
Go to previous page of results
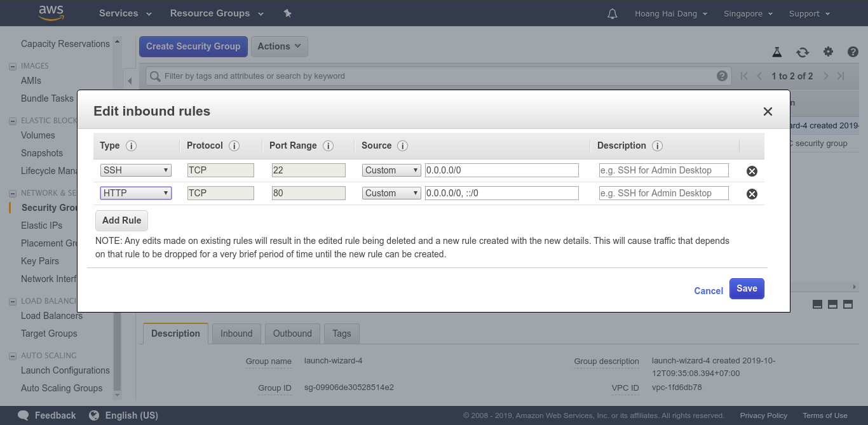[759, 76]
